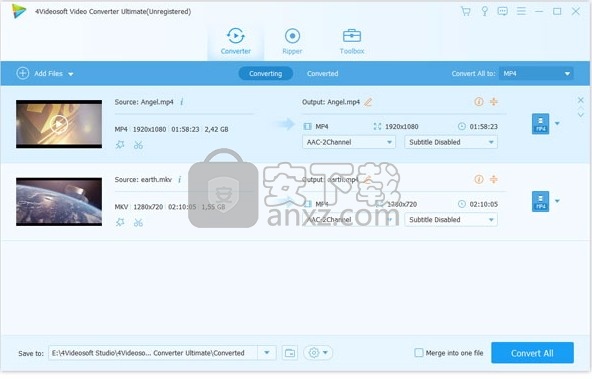Viewport: 592px width, 379px height.
Task: Select the Converted tab
Action: 322,74
